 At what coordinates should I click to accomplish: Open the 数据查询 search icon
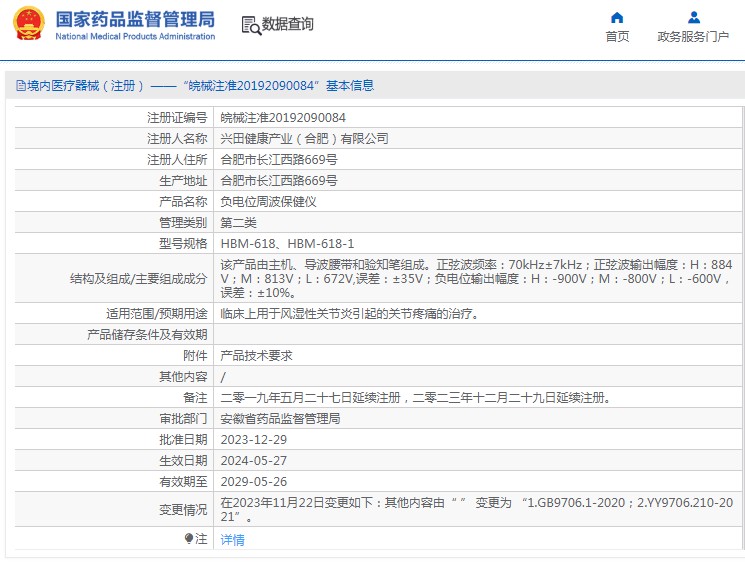[251, 25]
